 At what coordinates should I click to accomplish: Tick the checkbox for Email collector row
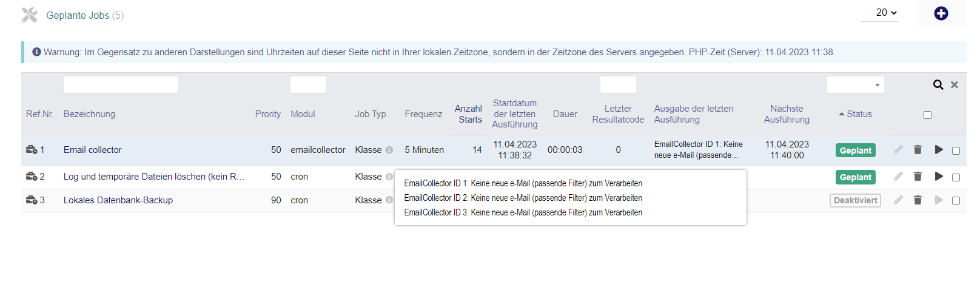click(x=956, y=150)
